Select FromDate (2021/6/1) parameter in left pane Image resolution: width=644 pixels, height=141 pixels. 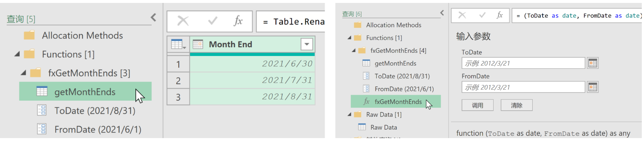(x=98, y=129)
